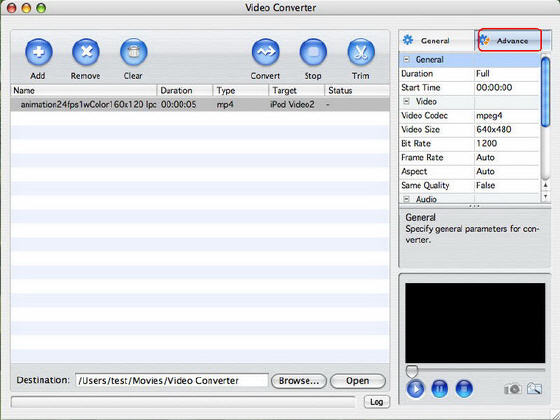Click the Remove icon in toolbar
This screenshot has height=420, width=560.
tap(86, 52)
